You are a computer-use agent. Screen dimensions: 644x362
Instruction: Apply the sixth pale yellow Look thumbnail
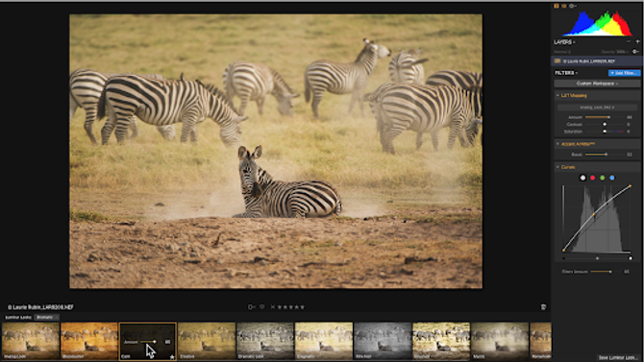pyautogui.click(x=324, y=341)
